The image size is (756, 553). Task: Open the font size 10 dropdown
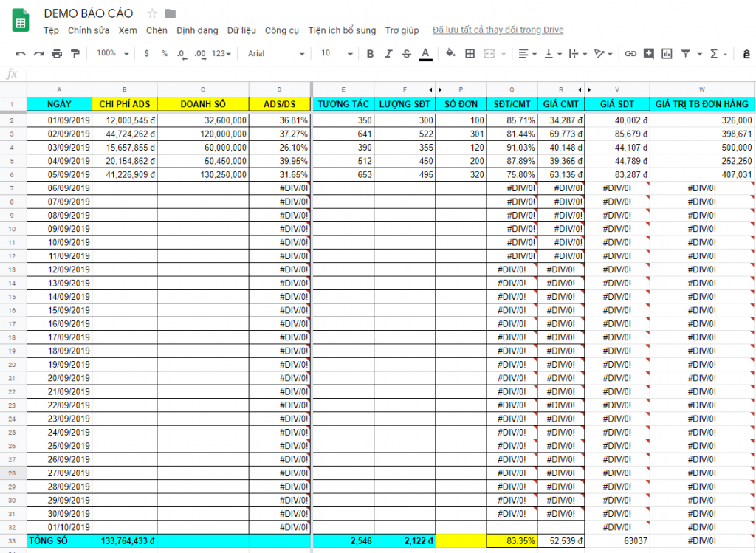[337, 53]
